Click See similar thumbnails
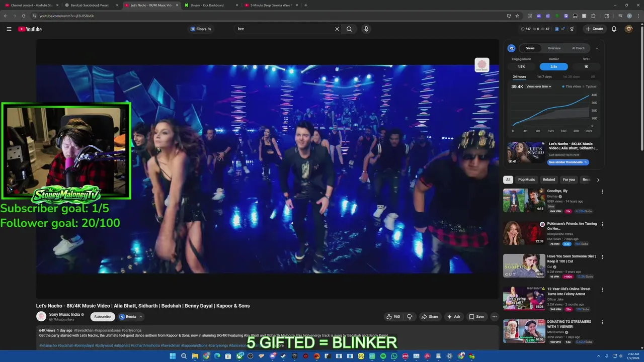This screenshot has height=362, width=644. pyautogui.click(x=568, y=162)
